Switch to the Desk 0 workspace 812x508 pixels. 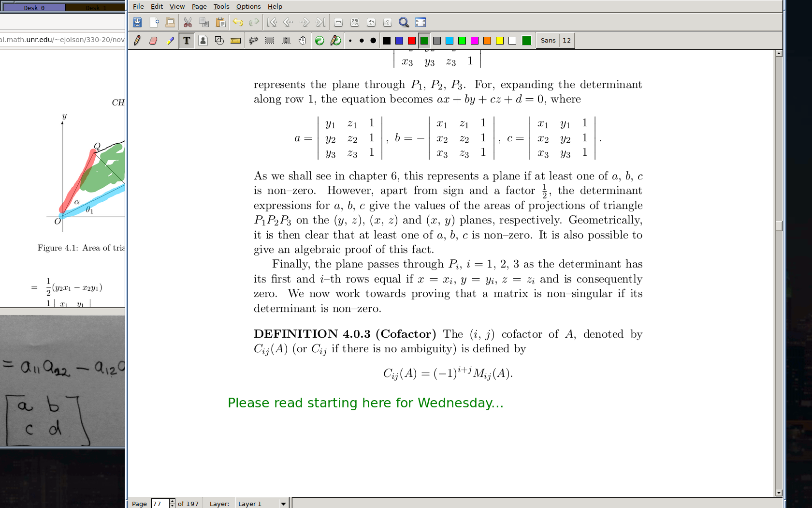tap(34, 8)
